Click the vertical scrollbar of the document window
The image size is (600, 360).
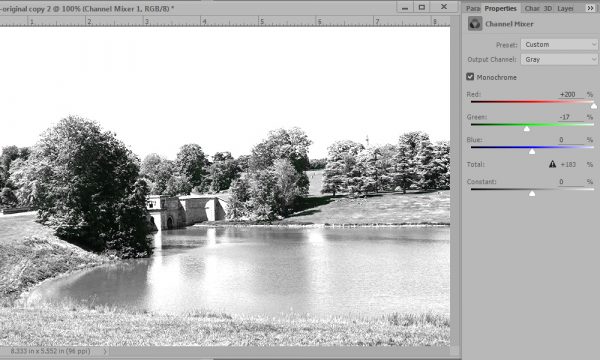coord(455,186)
